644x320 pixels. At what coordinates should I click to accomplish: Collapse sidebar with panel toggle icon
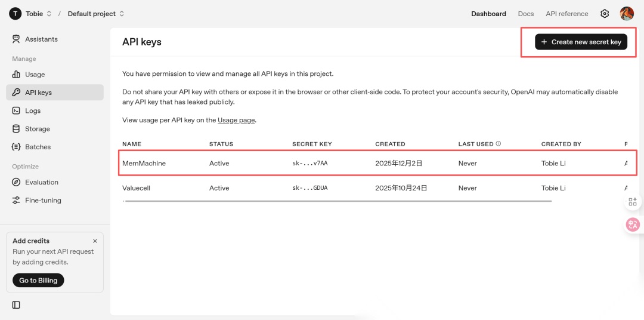[x=16, y=305]
